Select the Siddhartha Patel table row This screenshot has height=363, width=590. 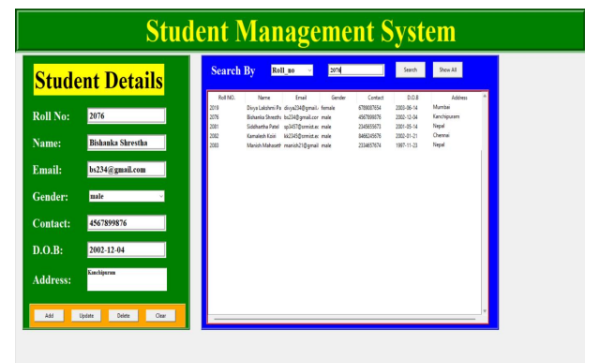point(345,126)
